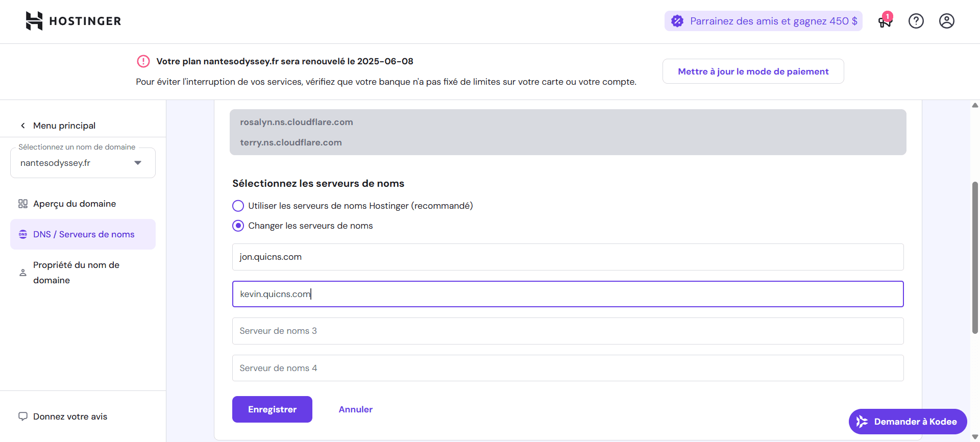Open Propriété du nom de domaine
Screen dimensions: 980x442
(76, 273)
